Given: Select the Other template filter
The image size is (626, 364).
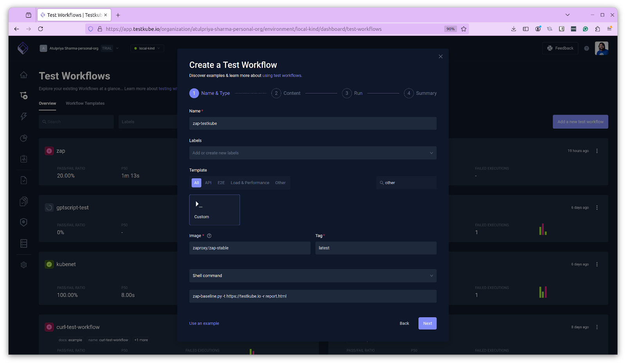Looking at the screenshot, I should click(x=280, y=183).
